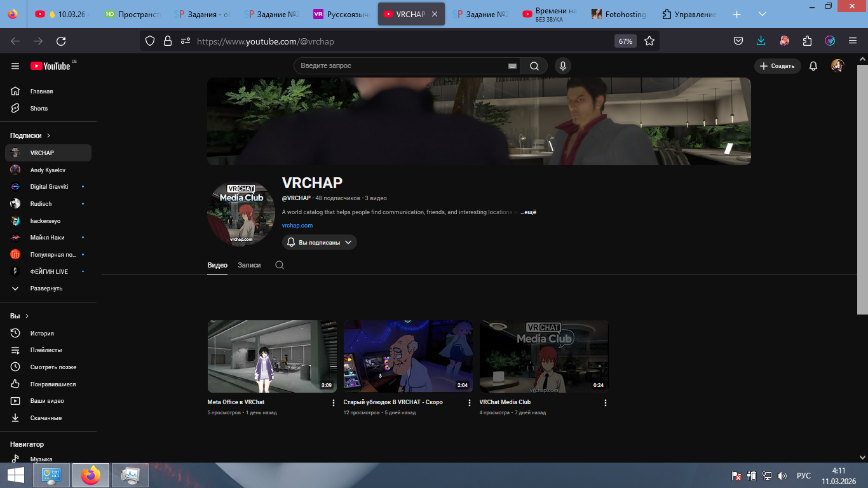Open Ваши видео in sidebar
The height and width of the screenshot is (488, 868).
pos(48,401)
